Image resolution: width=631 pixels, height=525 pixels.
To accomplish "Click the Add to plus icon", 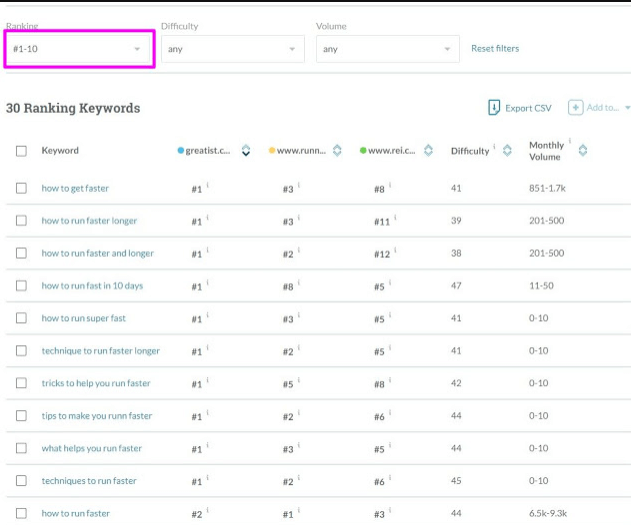I will (x=575, y=108).
